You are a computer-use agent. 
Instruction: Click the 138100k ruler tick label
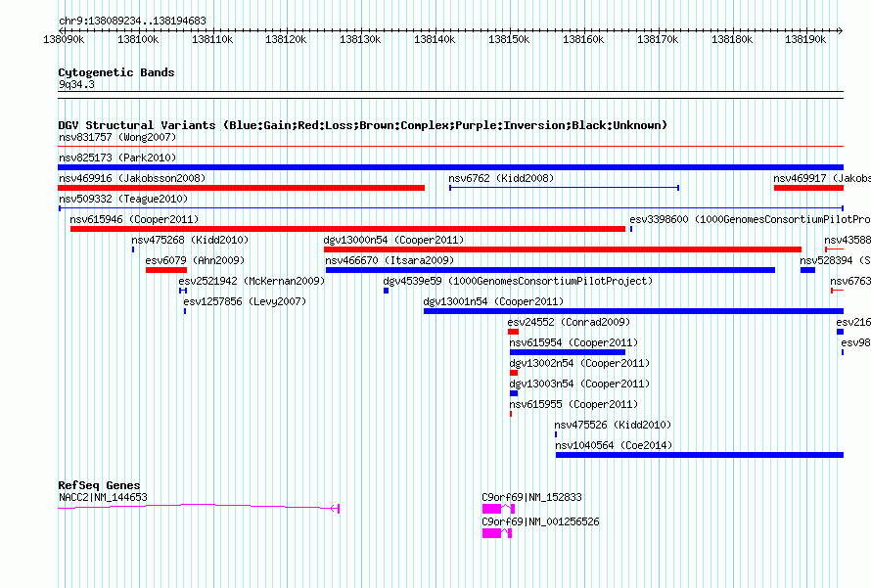click(138, 39)
